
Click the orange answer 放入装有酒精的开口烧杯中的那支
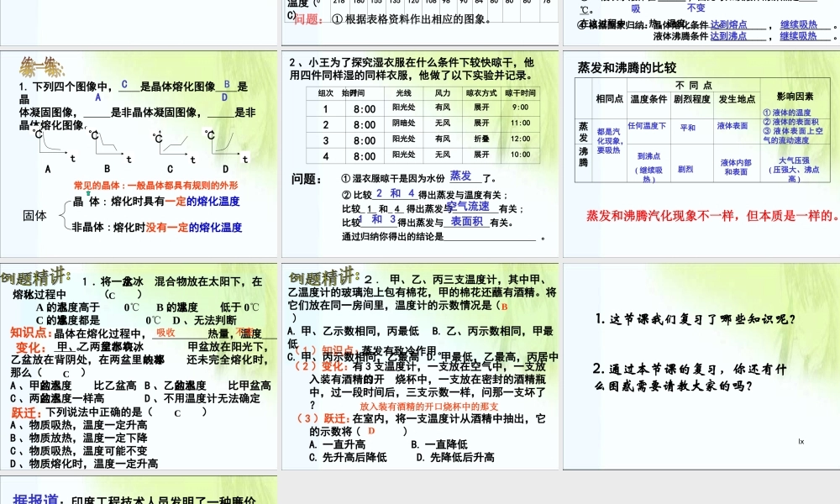coord(429,407)
